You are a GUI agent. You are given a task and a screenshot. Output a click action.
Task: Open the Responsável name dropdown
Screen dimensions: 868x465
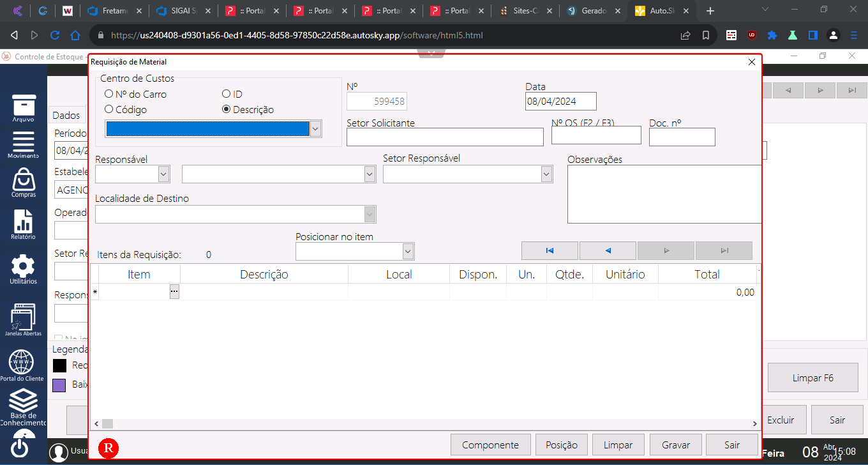pos(370,174)
